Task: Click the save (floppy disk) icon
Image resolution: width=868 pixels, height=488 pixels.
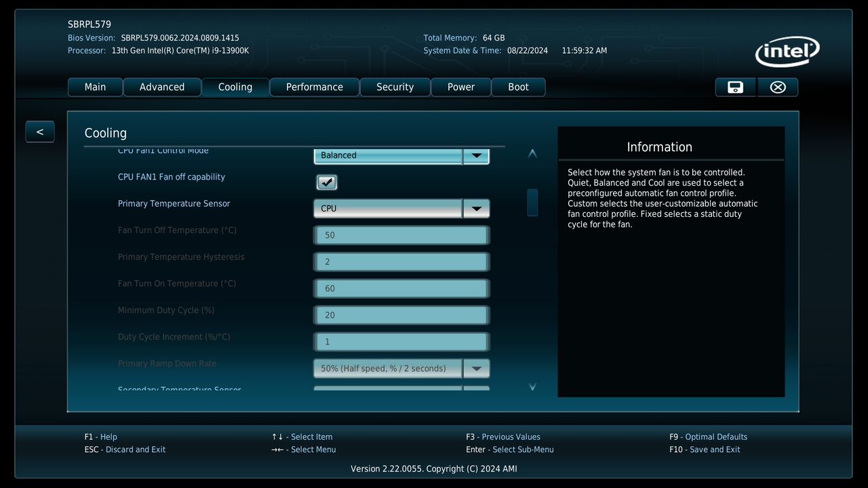Action: pos(735,87)
